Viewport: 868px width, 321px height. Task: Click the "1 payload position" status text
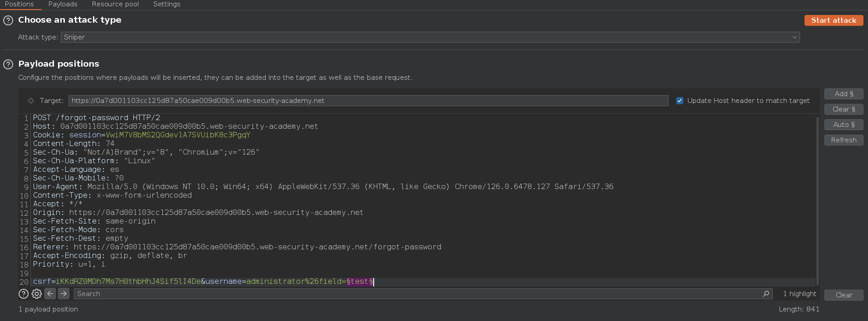click(48, 309)
